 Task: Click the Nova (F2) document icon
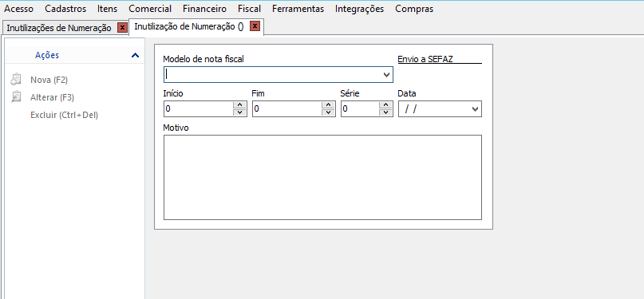click(x=16, y=80)
